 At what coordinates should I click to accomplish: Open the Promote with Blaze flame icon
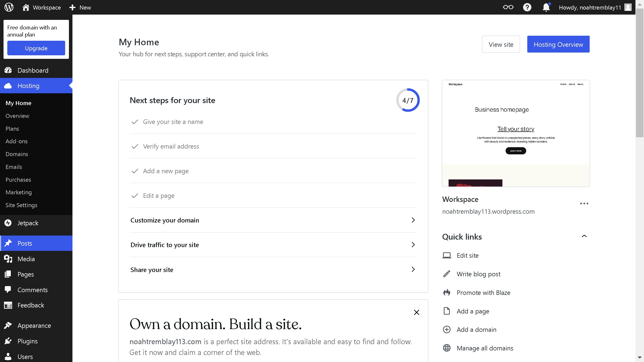pyautogui.click(x=447, y=292)
